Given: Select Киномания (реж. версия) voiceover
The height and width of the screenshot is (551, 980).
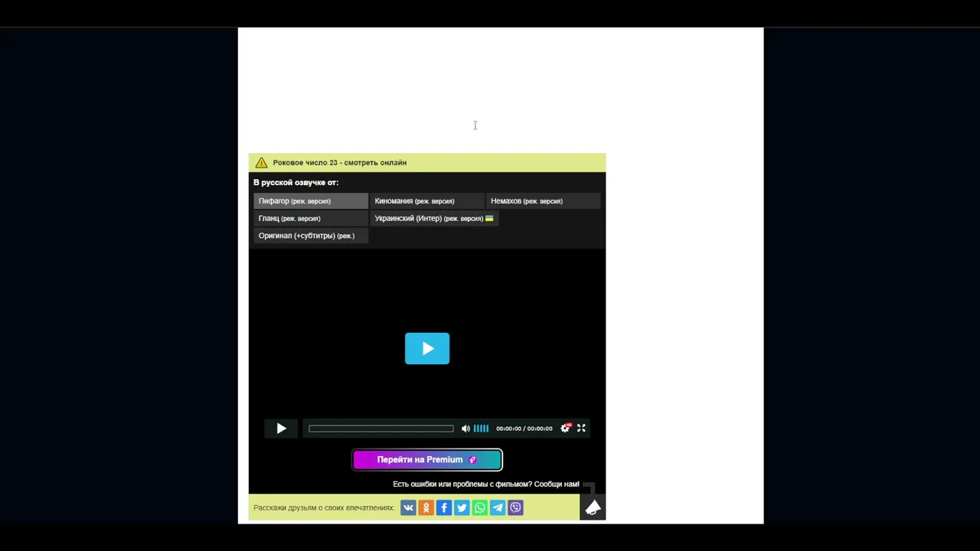Looking at the screenshot, I should pos(427,201).
